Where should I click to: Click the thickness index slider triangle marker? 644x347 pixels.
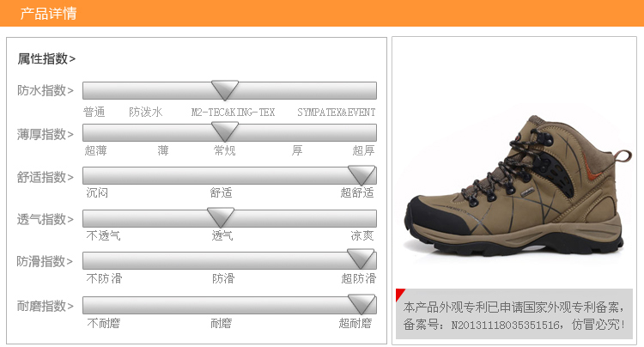225,132
